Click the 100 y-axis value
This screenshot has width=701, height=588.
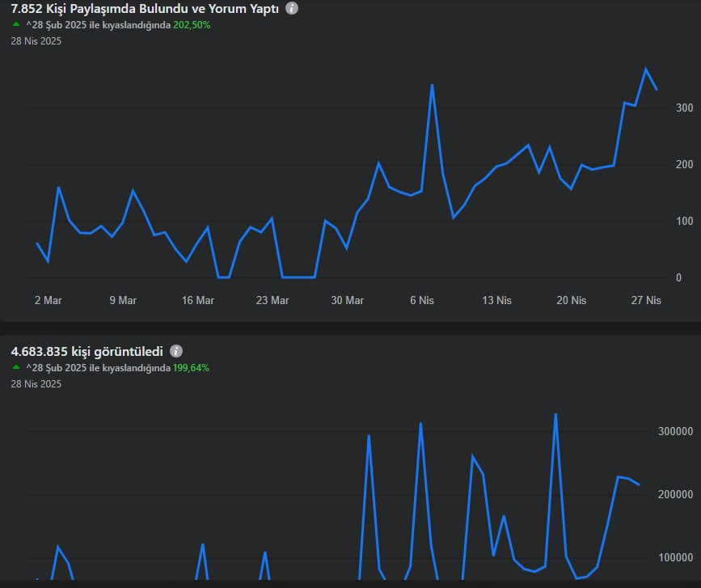tap(685, 221)
